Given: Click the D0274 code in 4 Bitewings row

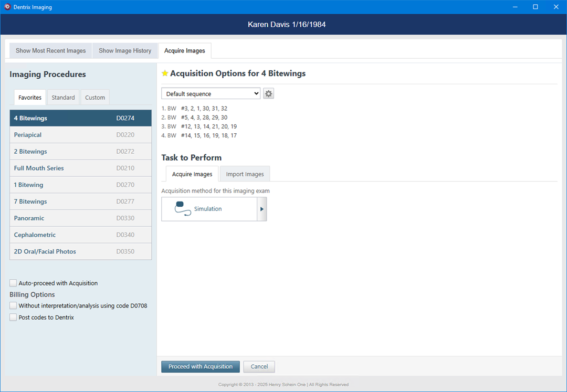Looking at the screenshot, I should pyautogui.click(x=125, y=118).
